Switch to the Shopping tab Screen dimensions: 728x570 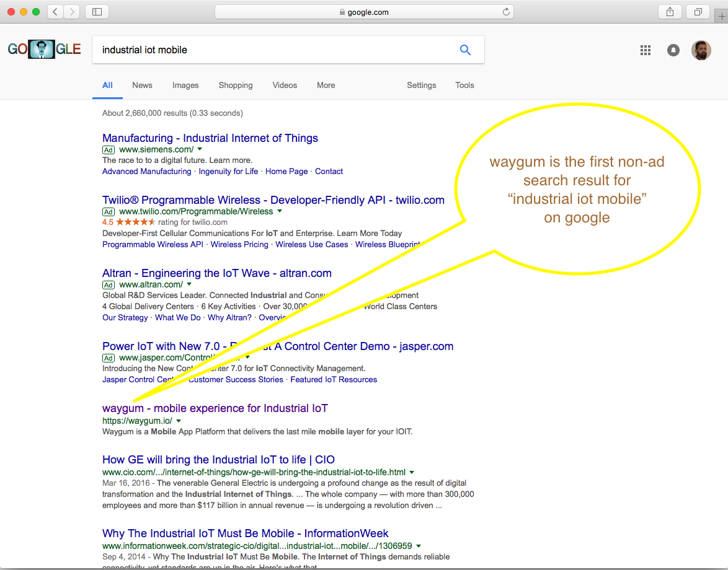click(236, 85)
